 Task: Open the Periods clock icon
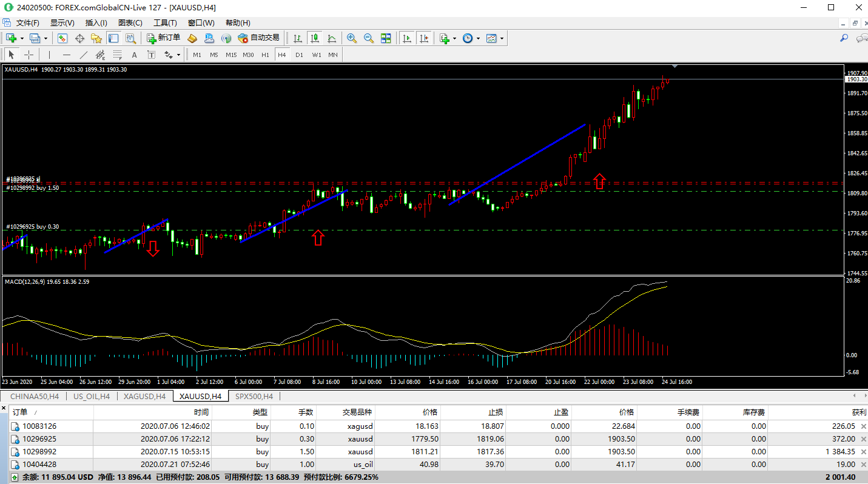coord(468,38)
